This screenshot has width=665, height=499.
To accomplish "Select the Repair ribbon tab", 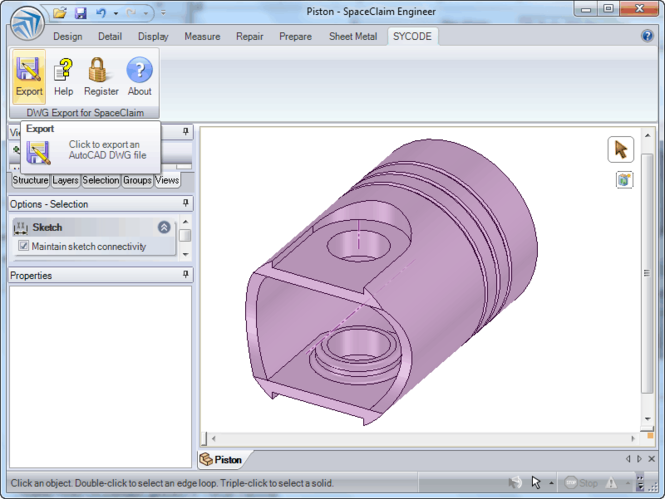I will click(249, 36).
